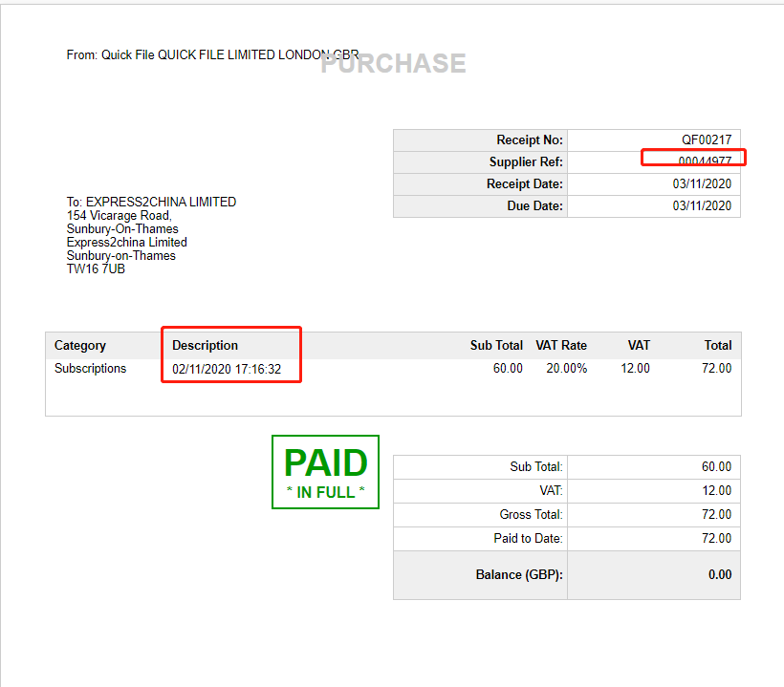This screenshot has width=784, height=687.
Task: Click the PAID IN FULL stamp
Action: 325,472
